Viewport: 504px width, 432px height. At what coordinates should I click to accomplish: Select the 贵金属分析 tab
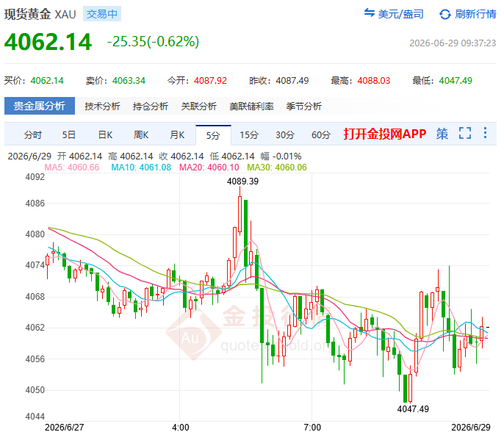coord(40,106)
